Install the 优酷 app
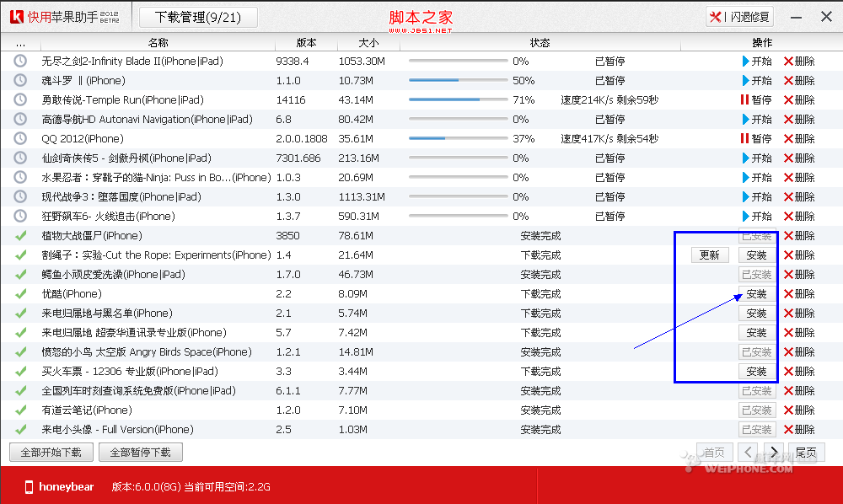This screenshot has height=504, width=843. (x=757, y=294)
